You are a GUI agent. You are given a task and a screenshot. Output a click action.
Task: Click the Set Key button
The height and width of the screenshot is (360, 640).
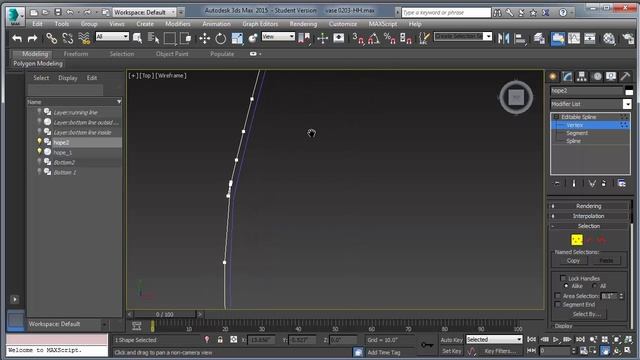point(451,351)
